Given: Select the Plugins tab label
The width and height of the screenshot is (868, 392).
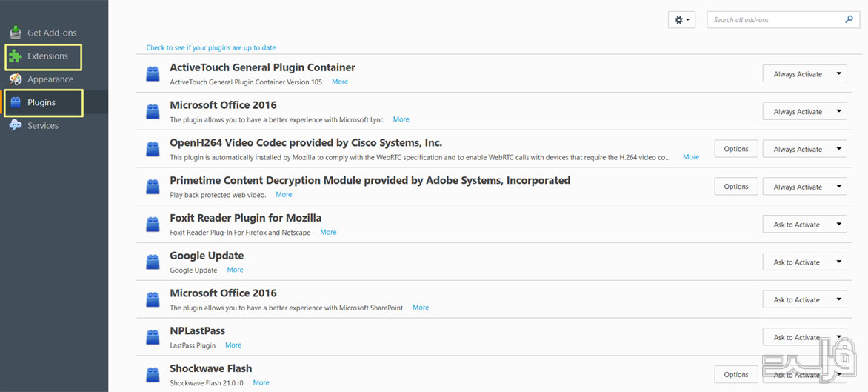Looking at the screenshot, I should coord(41,102).
